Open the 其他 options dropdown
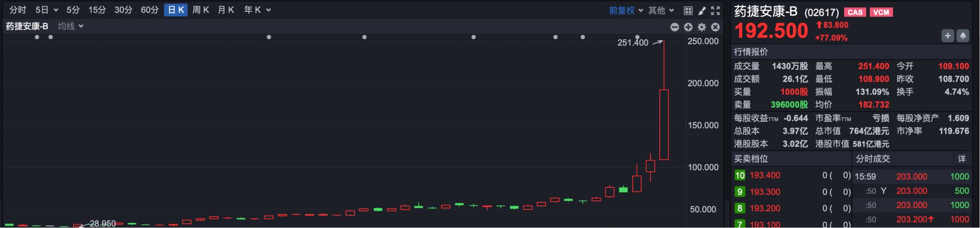The height and width of the screenshot is (228, 980). tap(661, 10)
